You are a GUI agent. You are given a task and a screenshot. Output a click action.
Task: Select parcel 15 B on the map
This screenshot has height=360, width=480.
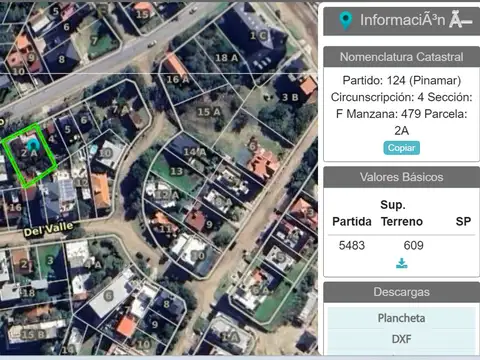33,334
